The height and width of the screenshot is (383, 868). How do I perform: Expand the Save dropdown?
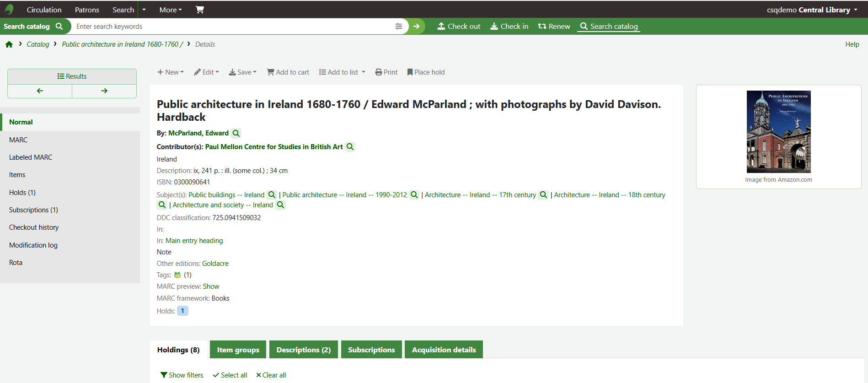pos(243,72)
